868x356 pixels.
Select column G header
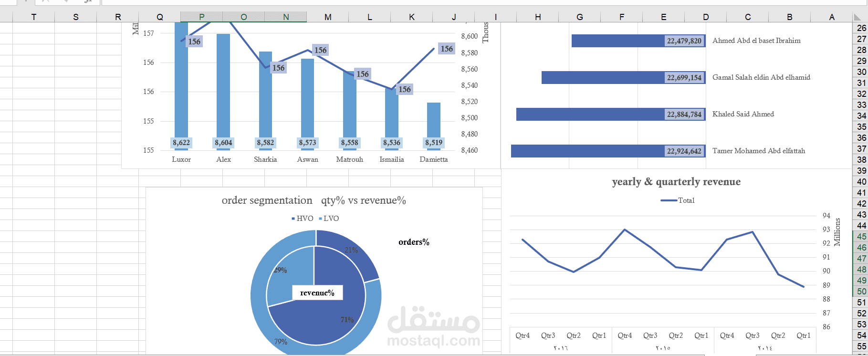tap(580, 17)
